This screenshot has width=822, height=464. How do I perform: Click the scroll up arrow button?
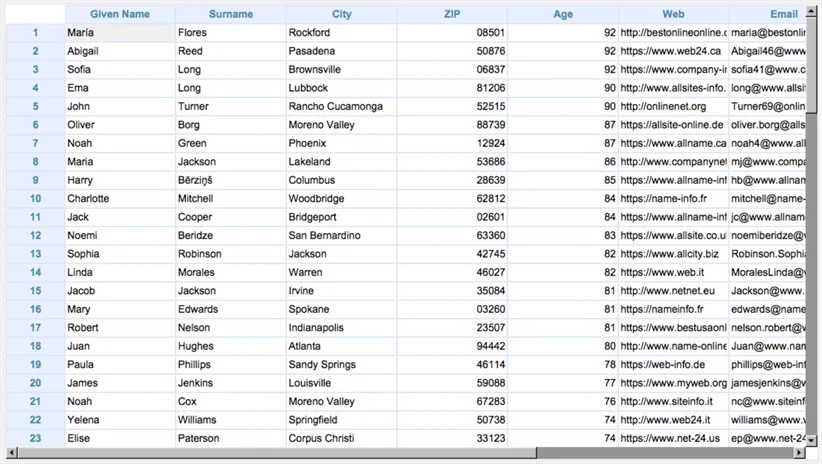tap(811, 10)
